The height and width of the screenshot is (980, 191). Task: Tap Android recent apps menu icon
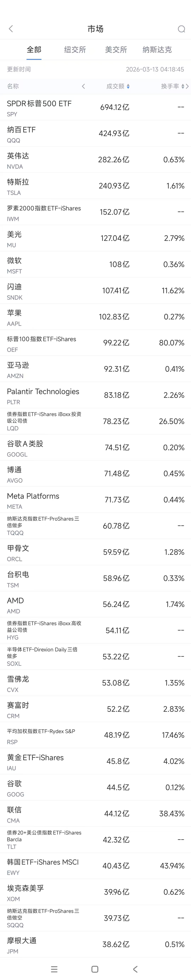tap(54, 969)
